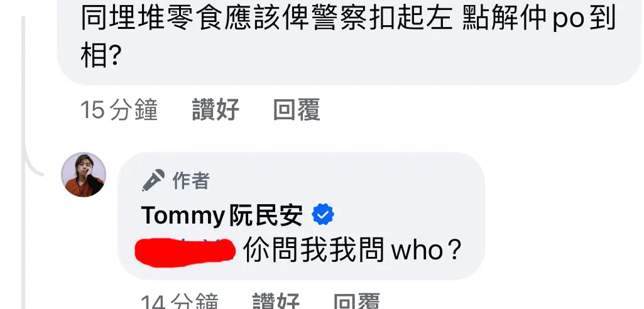Tap the 作者 author label
The width and height of the screenshot is (644, 309).
click(x=191, y=180)
